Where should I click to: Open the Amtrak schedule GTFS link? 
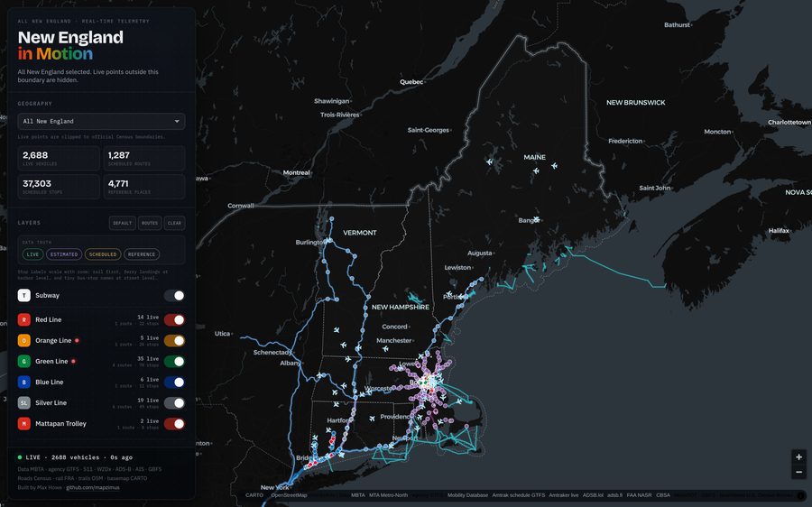(x=519, y=495)
